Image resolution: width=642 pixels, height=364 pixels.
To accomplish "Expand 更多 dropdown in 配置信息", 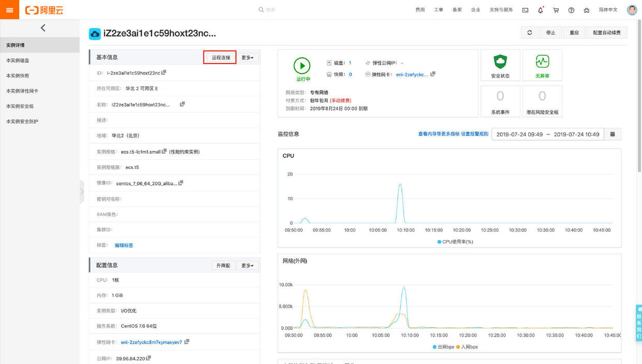I will (x=247, y=265).
